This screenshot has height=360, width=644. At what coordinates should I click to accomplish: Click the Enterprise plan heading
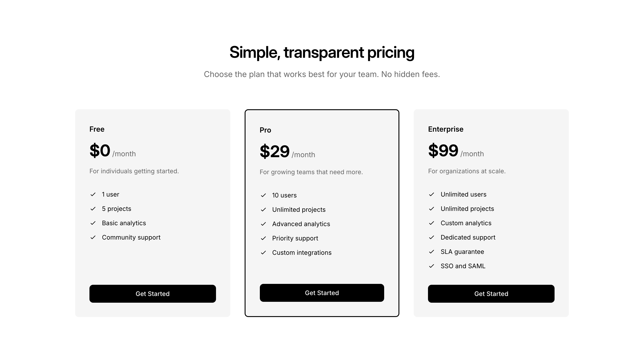445,129
